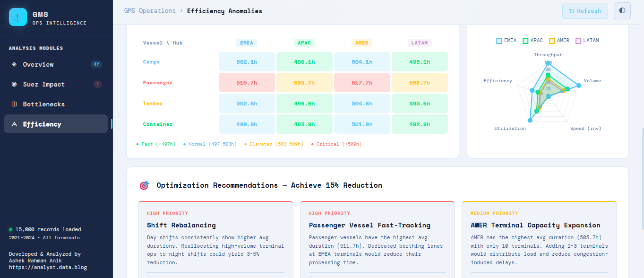Toggle dark/light theme button
The width and height of the screenshot is (644, 278).
(622, 11)
